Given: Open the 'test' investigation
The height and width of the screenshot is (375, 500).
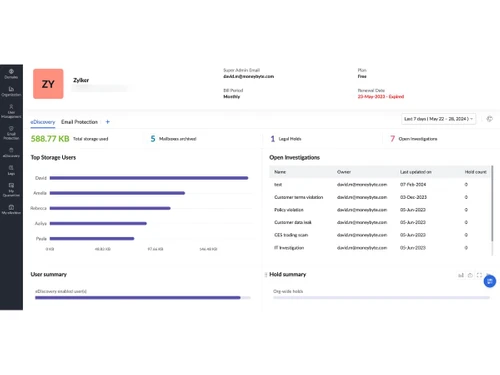Looking at the screenshot, I should (x=278, y=185).
